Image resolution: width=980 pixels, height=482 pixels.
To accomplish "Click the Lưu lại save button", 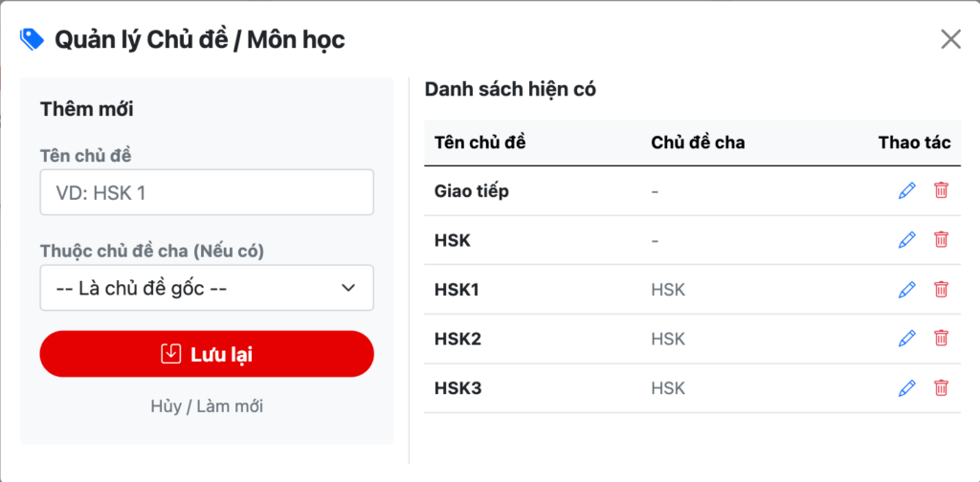I will pos(207,354).
